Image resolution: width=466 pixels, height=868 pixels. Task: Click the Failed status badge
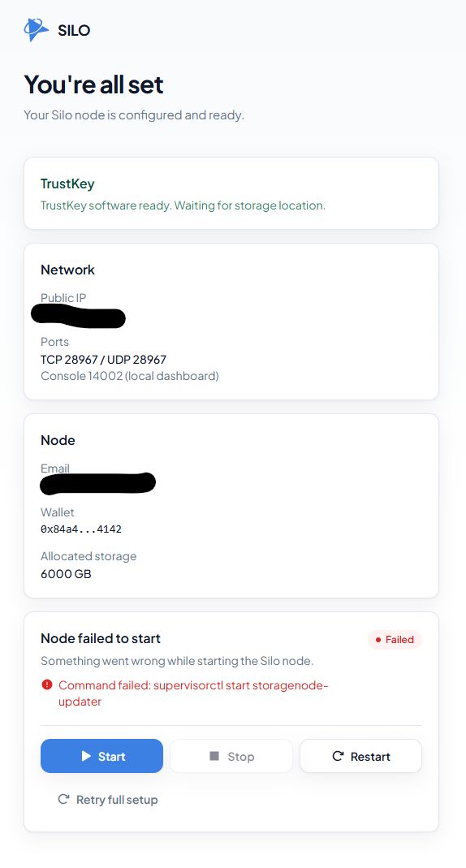pos(395,639)
